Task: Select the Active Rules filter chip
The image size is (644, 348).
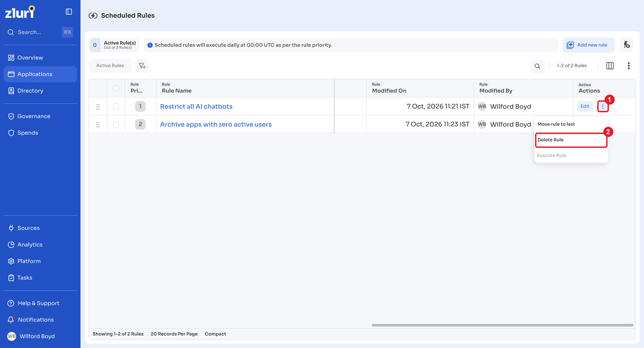Action: (x=110, y=66)
